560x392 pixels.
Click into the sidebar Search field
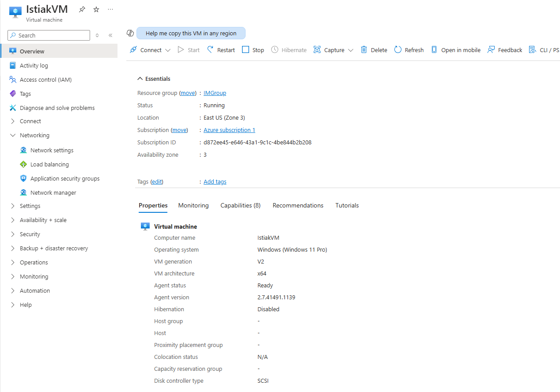pos(49,35)
